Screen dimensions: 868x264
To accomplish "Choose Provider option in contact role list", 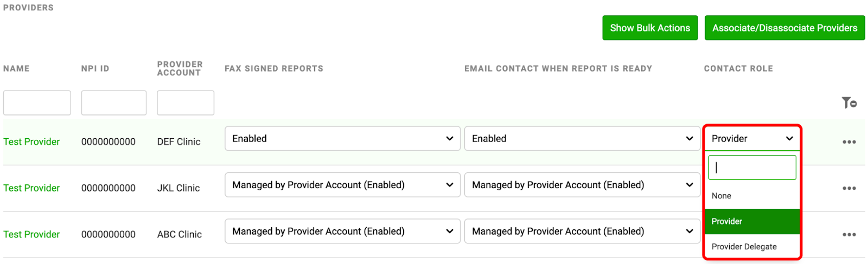I will click(x=752, y=221).
